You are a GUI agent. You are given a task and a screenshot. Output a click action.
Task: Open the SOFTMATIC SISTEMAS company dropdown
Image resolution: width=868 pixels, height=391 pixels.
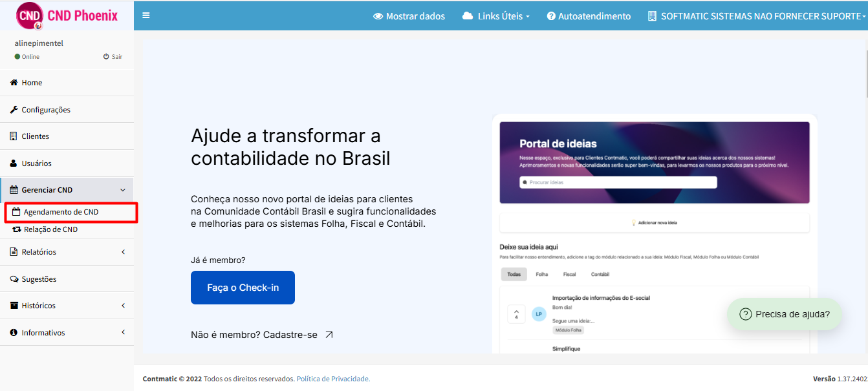[x=756, y=16]
